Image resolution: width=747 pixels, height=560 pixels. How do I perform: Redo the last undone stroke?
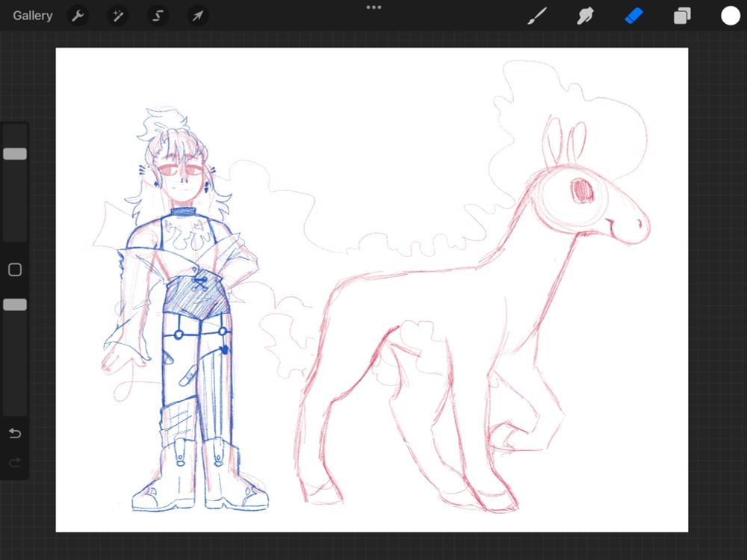[x=15, y=462]
